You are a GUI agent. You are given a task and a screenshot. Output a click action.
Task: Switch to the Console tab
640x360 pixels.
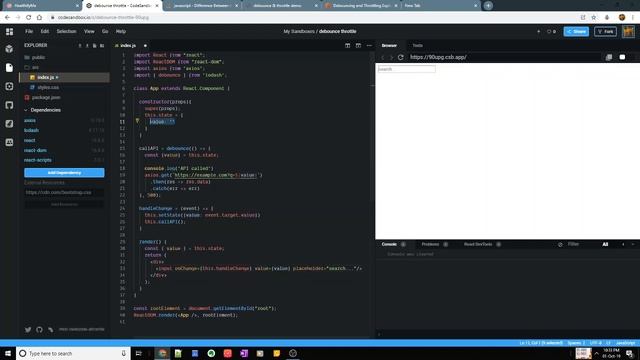pos(389,244)
